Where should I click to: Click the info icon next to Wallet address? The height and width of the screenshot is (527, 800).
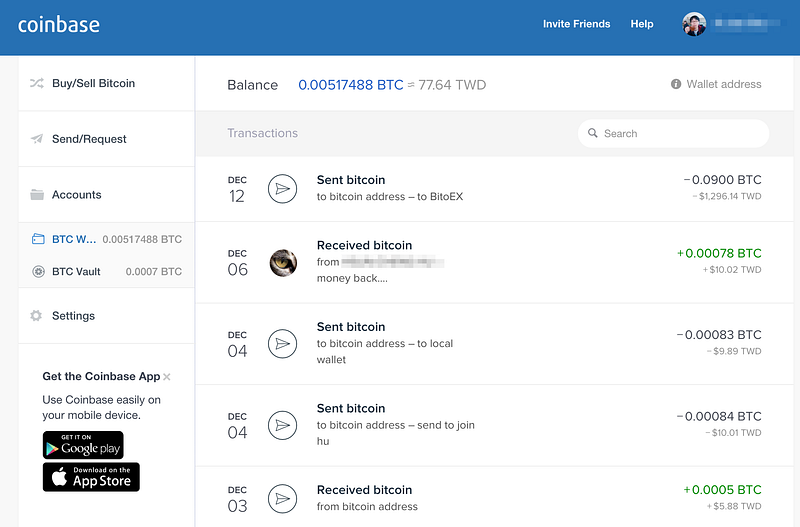click(676, 85)
